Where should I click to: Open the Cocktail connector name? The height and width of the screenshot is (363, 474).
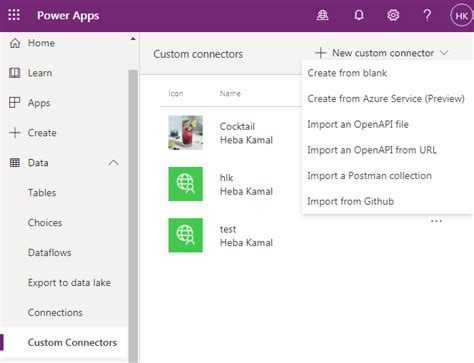click(237, 126)
